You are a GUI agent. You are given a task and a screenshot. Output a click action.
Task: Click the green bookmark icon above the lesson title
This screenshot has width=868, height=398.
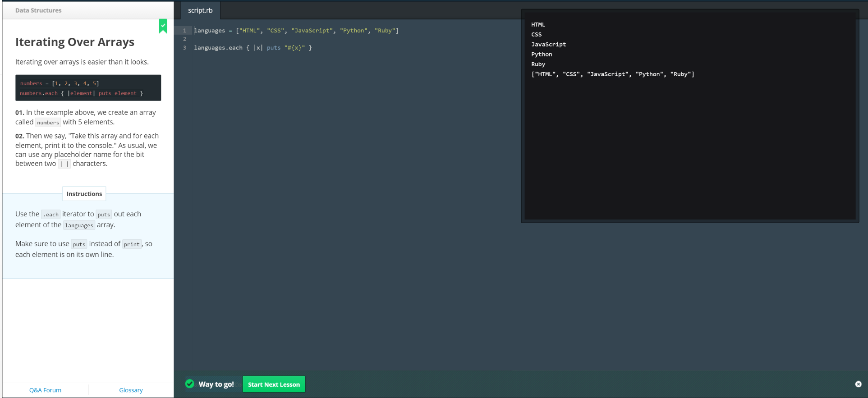point(163,26)
